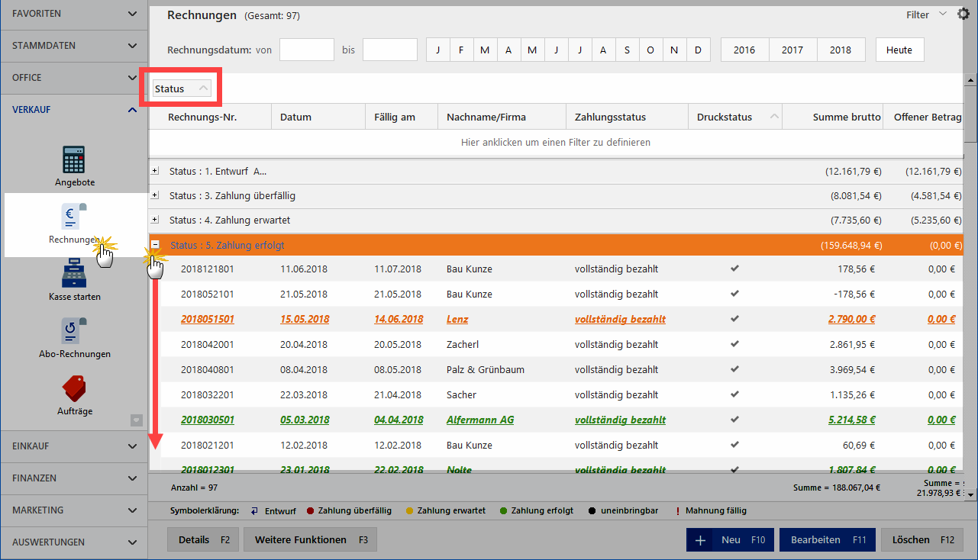Expand the STAMMDATEN section
Viewport: 978px width, 560px height.
74,46
